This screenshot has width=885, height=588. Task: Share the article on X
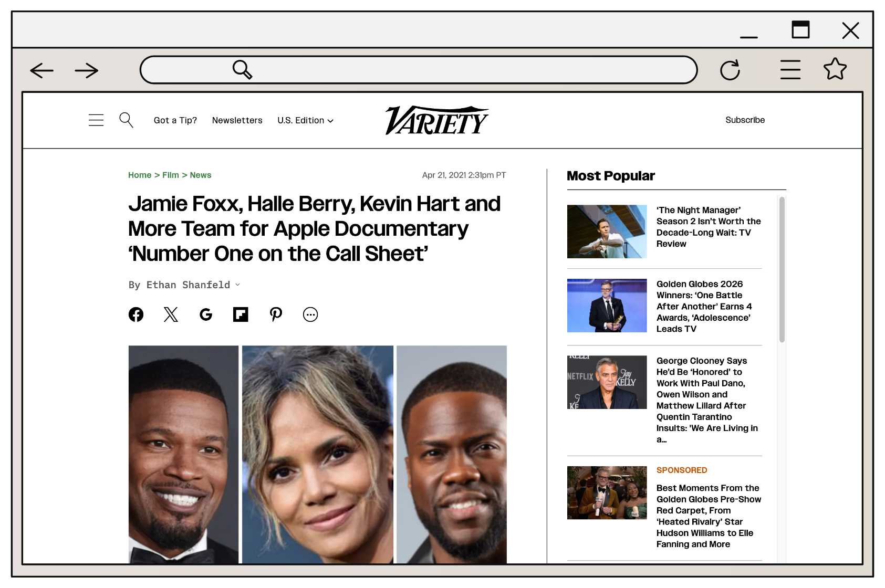pos(171,314)
